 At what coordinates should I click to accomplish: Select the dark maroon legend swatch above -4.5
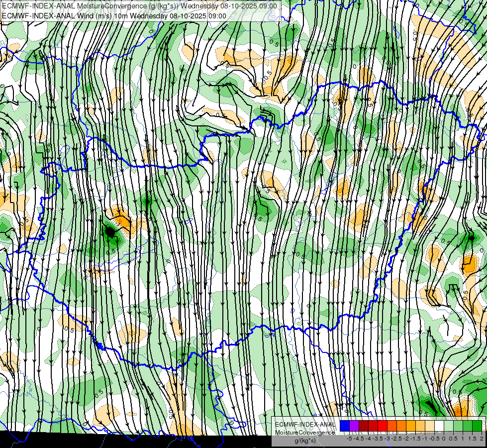(364, 426)
